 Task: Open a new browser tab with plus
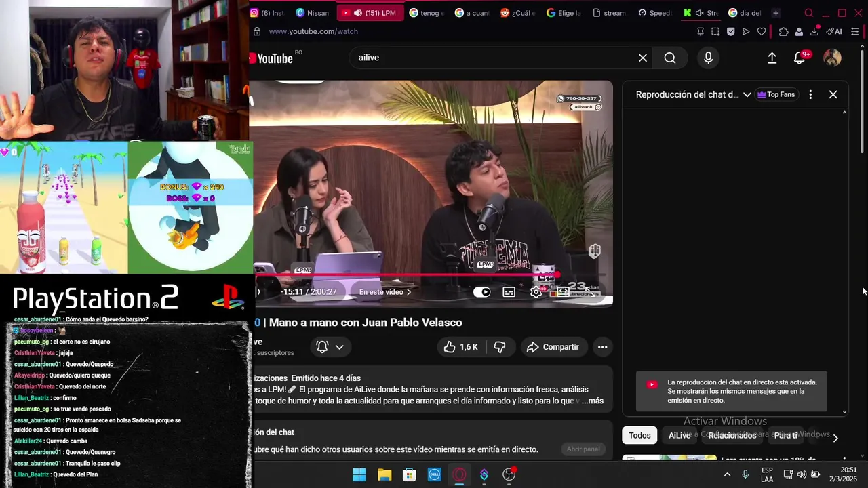coord(776,13)
